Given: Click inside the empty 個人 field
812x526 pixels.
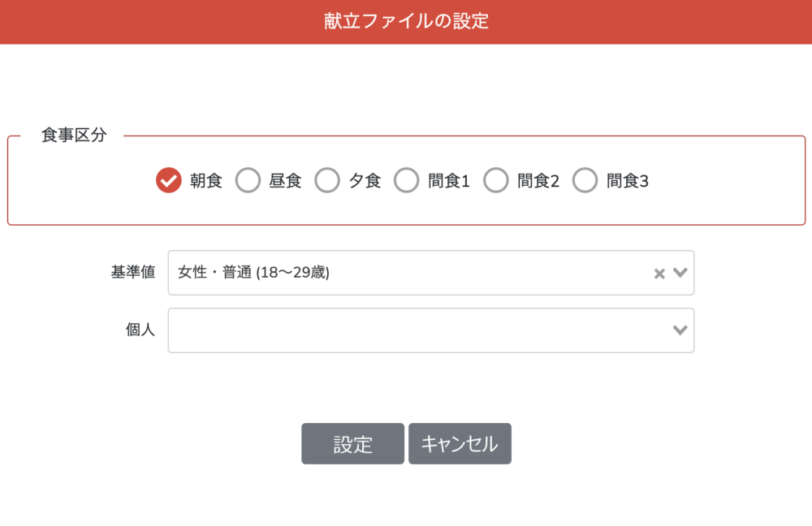Looking at the screenshot, I should tap(406, 330).
